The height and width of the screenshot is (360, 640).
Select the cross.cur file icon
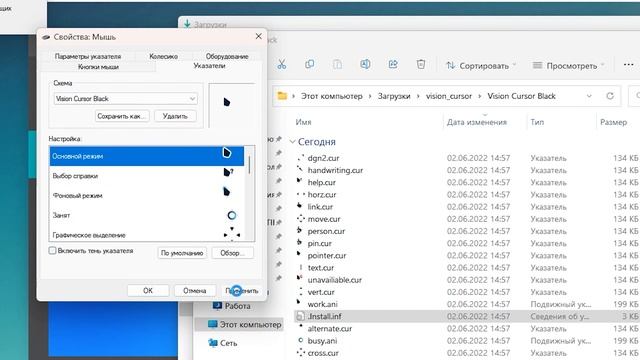[x=301, y=353]
